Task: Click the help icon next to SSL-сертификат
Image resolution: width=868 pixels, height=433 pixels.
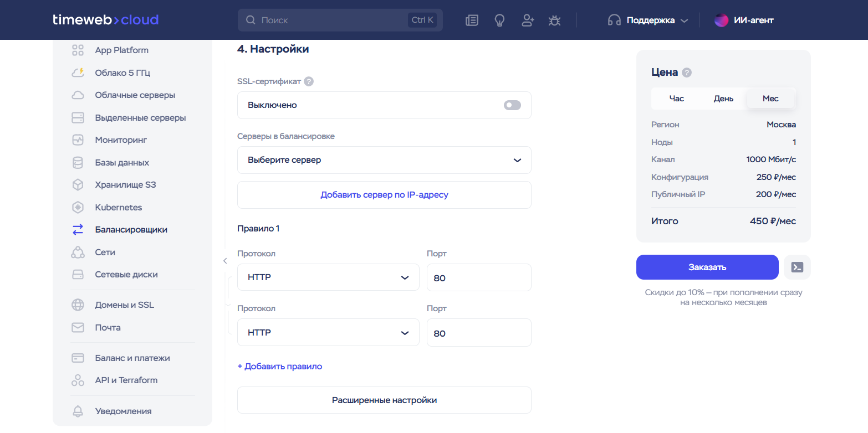Action: tap(309, 81)
